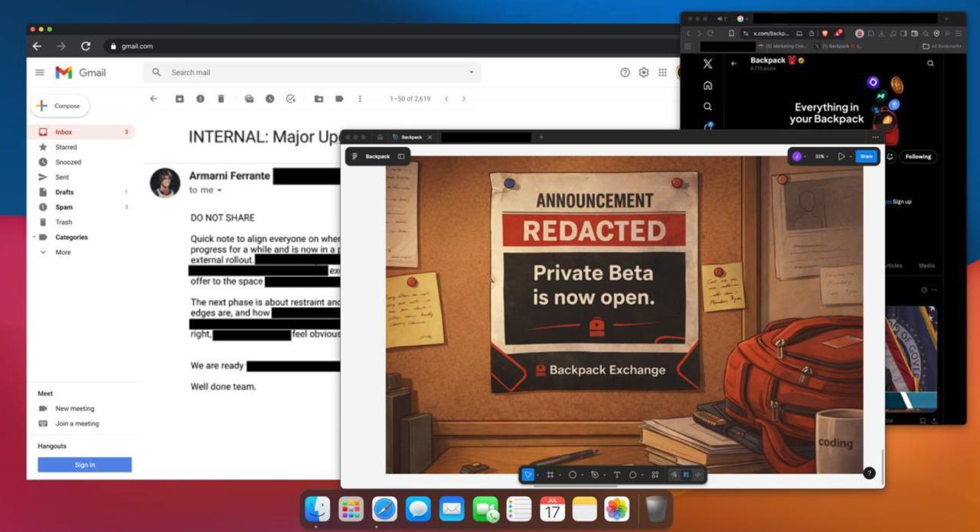This screenshot has height=532, width=980.
Task: Delete the email with the trash icon
Action: (220, 99)
